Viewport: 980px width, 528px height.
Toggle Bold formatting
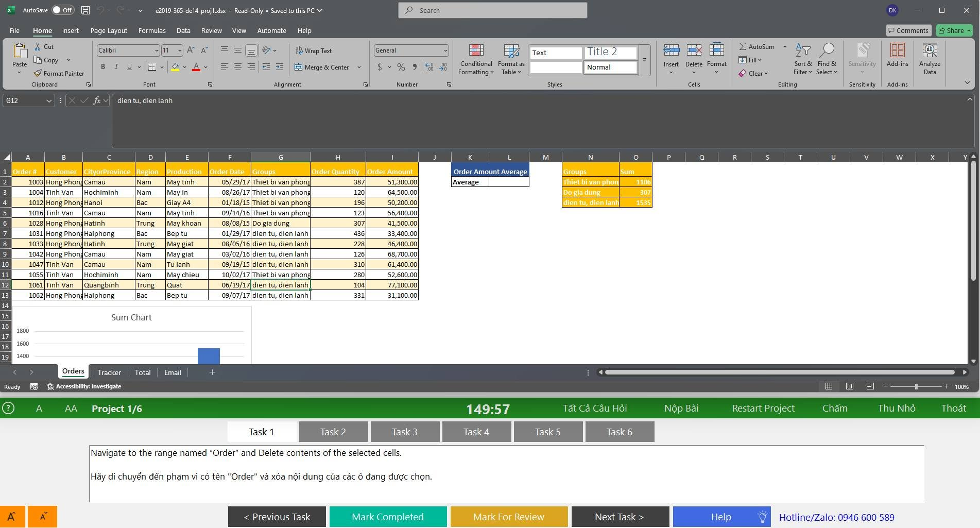103,67
